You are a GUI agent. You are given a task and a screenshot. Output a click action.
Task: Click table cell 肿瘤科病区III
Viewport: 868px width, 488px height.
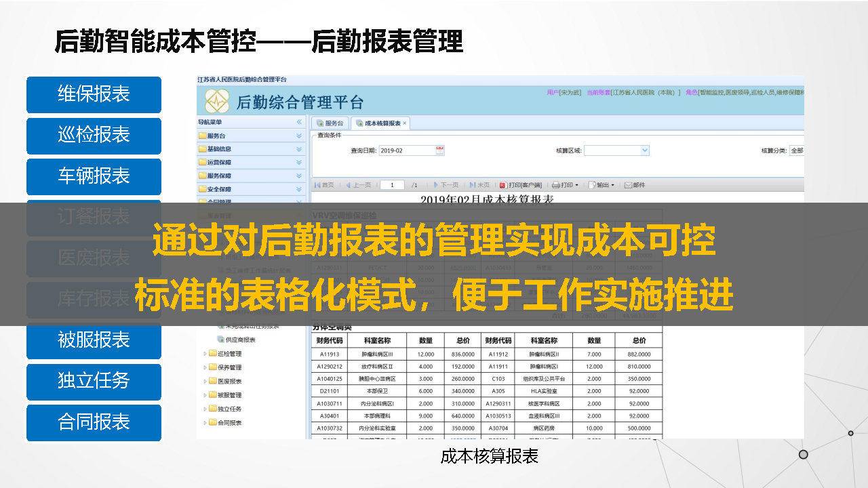[376, 354]
